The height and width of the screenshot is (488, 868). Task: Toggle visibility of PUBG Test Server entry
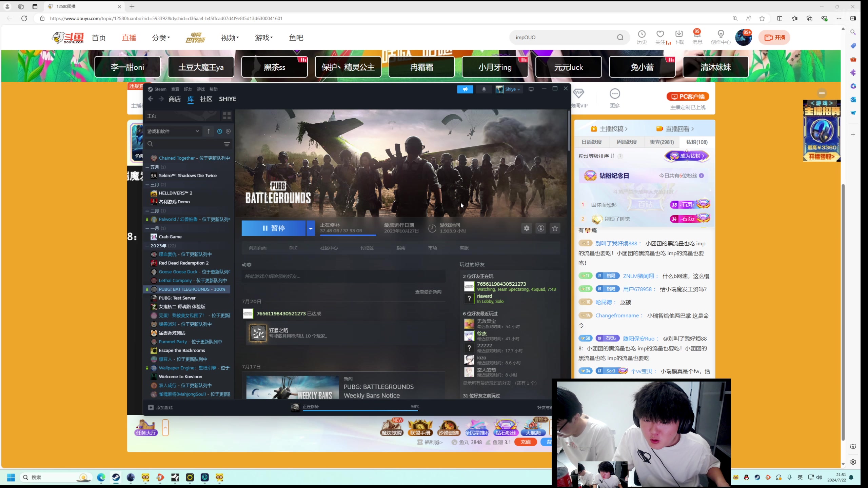177,297
